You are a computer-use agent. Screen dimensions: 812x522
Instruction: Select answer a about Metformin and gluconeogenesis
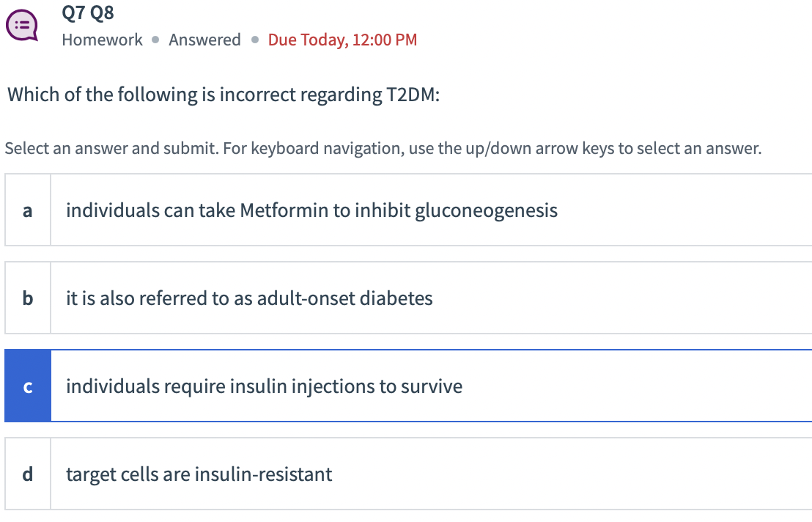(x=408, y=210)
